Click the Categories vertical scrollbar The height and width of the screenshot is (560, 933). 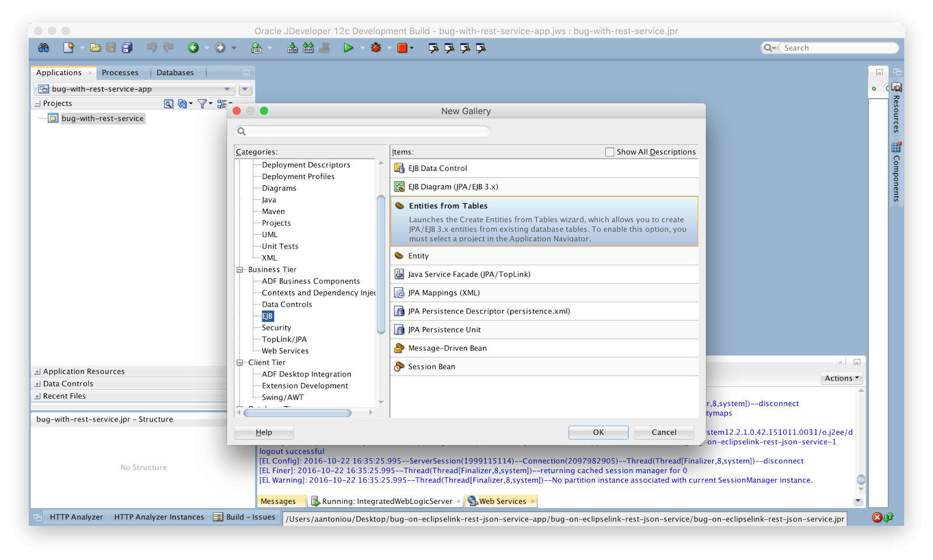[x=381, y=265]
